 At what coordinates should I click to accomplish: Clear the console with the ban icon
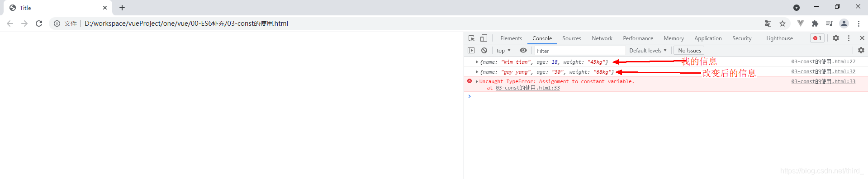pyautogui.click(x=484, y=51)
